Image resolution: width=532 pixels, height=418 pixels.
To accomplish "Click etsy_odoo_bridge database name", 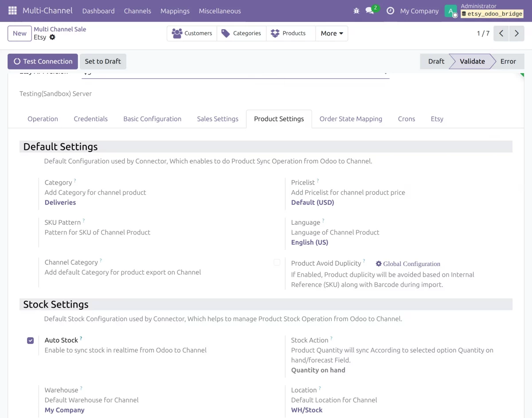I will [x=492, y=14].
